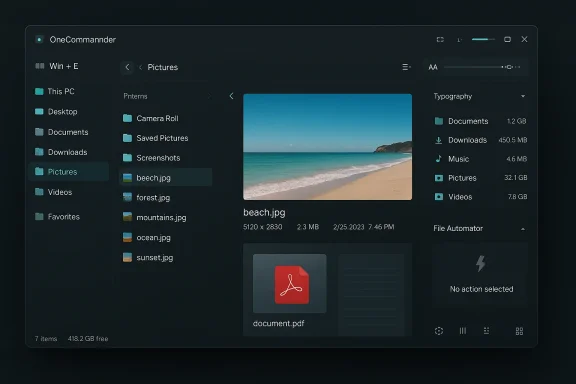Click the beach photo preview image
This screenshot has width=576, height=384.
point(327,147)
